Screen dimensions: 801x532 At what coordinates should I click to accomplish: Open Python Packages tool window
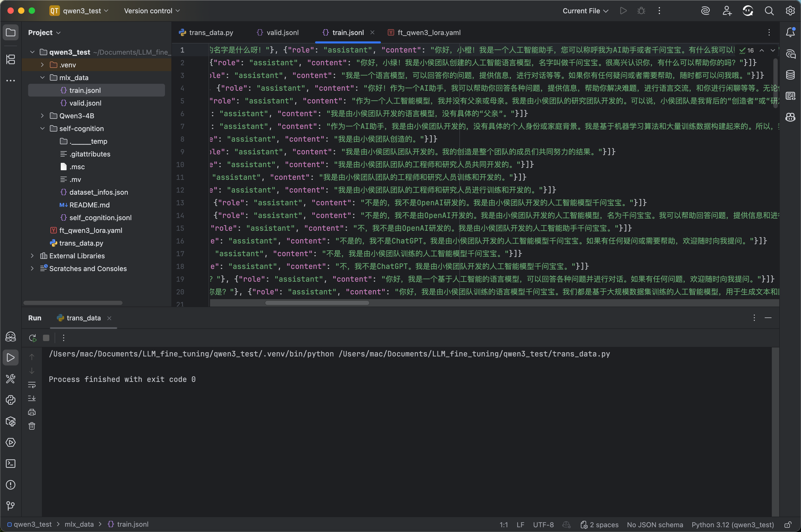coord(11,421)
